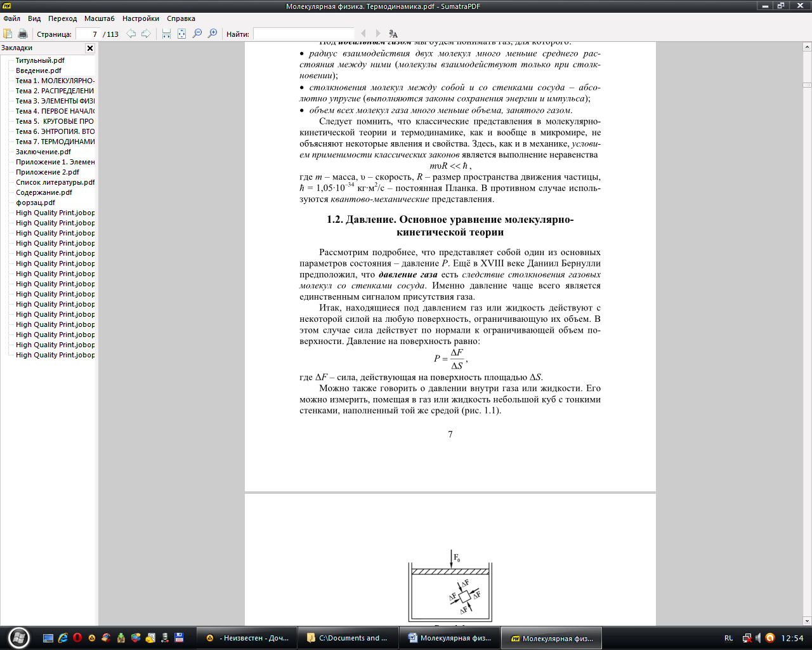
Task: Select bookmark Тема 7. ТЕРМОДИНАМИ
Action: pos(55,142)
